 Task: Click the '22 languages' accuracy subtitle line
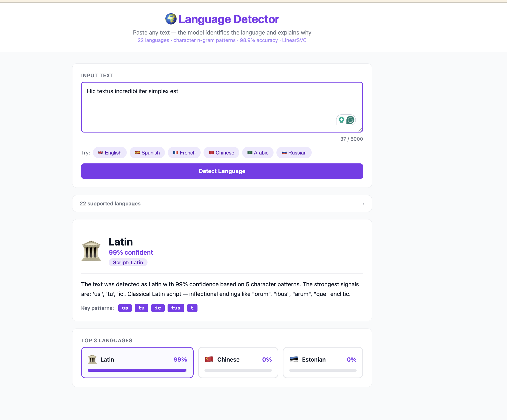222,40
